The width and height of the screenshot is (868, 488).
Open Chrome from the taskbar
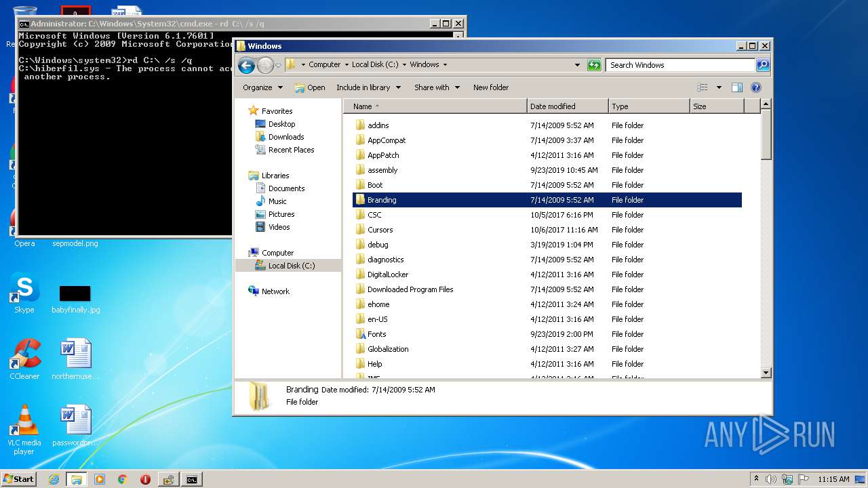123,479
